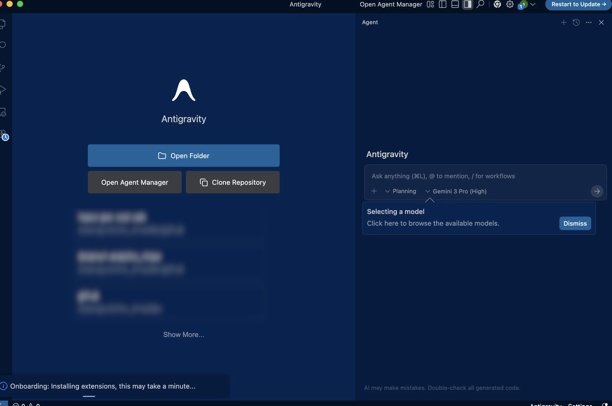Viewport: 612px width, 406px height.
Task: Open the Explorer view in activity bar
Action: point(3,23)
